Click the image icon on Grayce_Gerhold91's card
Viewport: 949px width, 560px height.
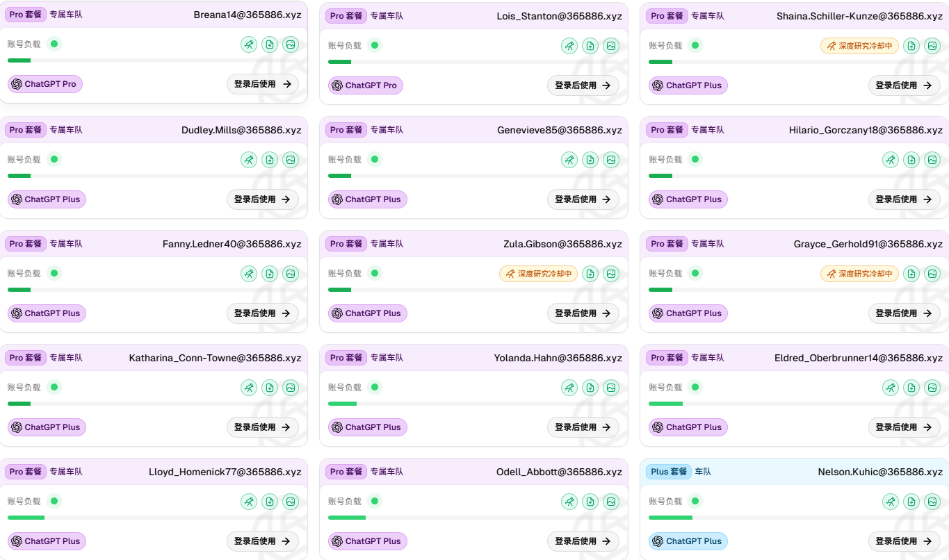(x=932, y=274)
